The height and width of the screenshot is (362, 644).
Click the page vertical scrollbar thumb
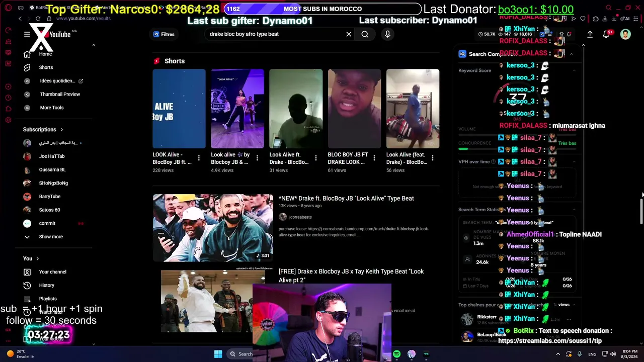coord(641,212)
